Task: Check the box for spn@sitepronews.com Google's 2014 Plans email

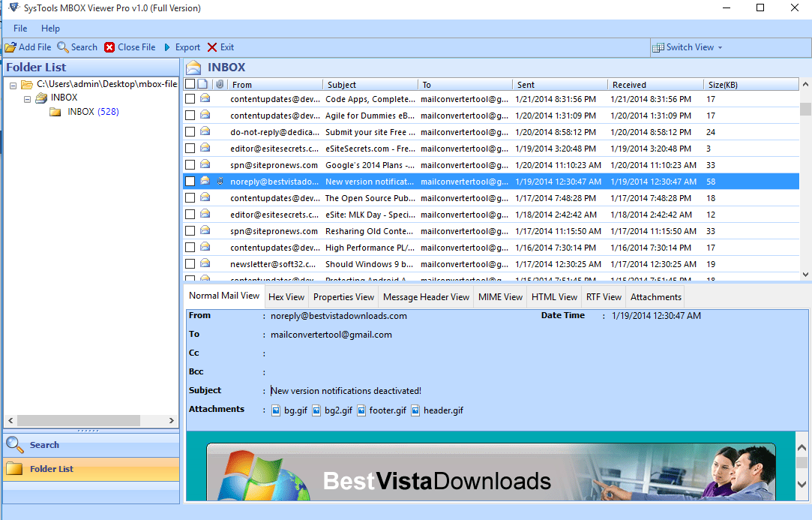Action: point(190,165)
